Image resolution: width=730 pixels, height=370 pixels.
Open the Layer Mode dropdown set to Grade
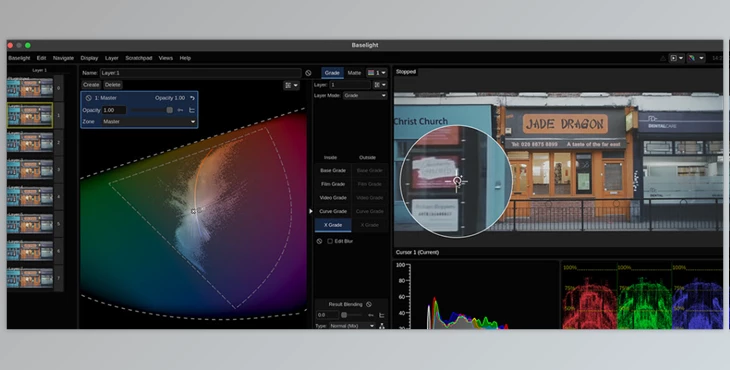point(365,95)
